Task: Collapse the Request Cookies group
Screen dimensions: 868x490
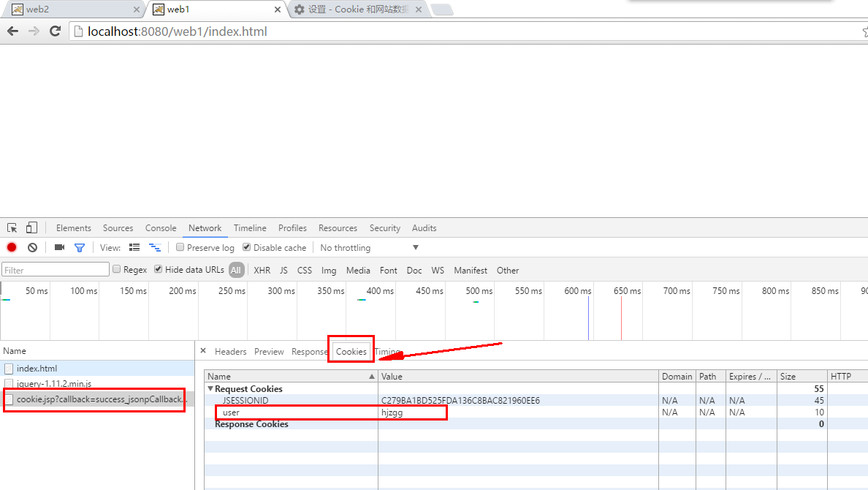Action: (x=211, y=389)
